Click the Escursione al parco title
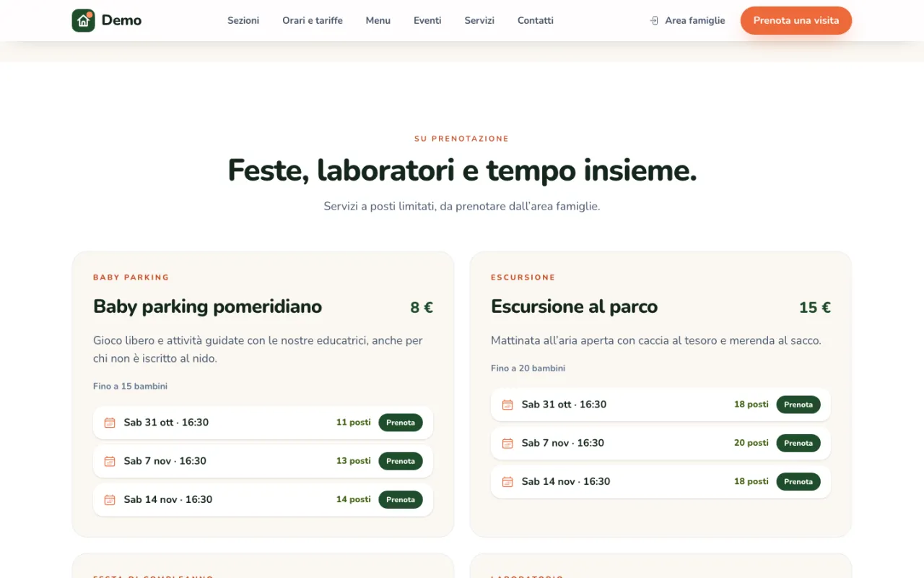The width and height of the screenshot is (924, 578). click(575, 306)
